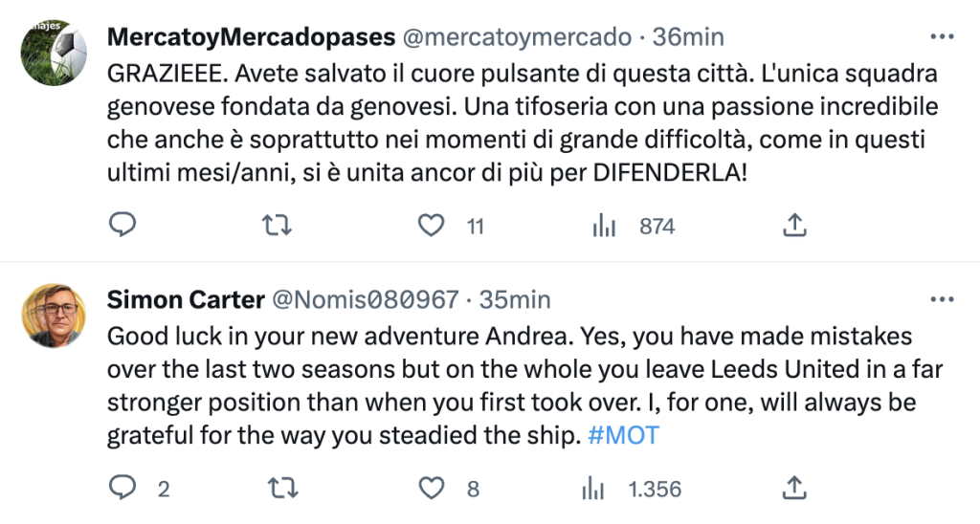The image size is (980, 524).
Task: Reply to MercatoyMercadopases' tweet
Action: pos(122,225)
